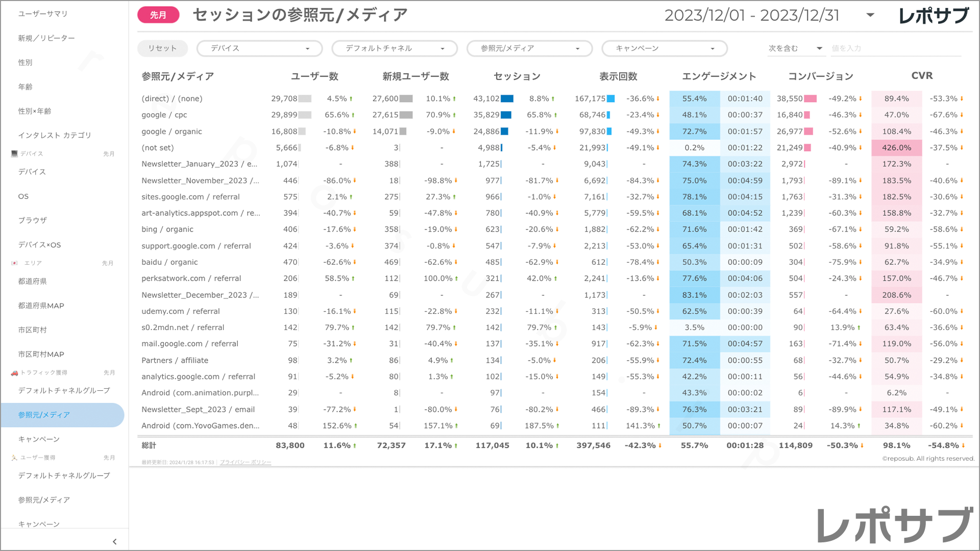Open the date range dropdown arrow
Screen dimensions: 980x551
(x=870, y=15)
